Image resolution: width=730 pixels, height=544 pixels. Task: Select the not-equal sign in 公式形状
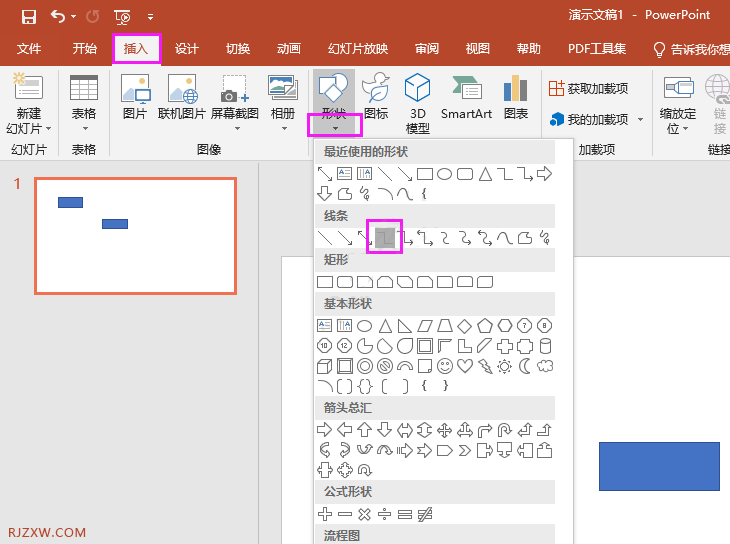tap(425, 514)
